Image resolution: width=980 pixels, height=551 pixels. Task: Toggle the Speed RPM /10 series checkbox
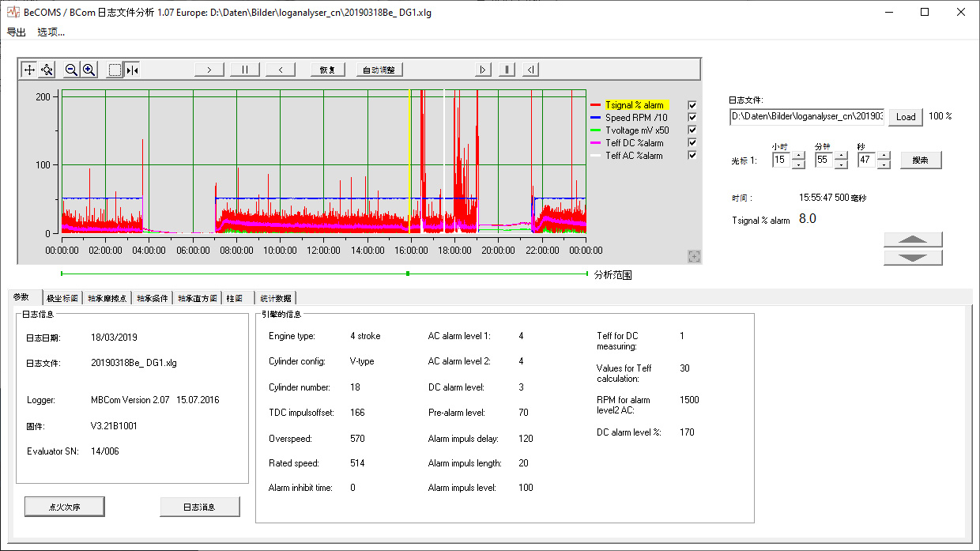(692, 118)
